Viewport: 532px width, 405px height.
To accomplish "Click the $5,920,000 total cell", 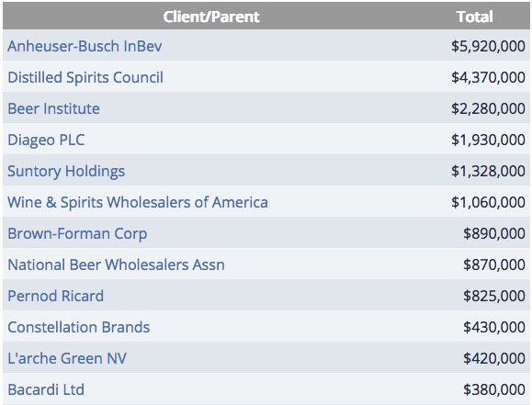I will tap(488, 46).
